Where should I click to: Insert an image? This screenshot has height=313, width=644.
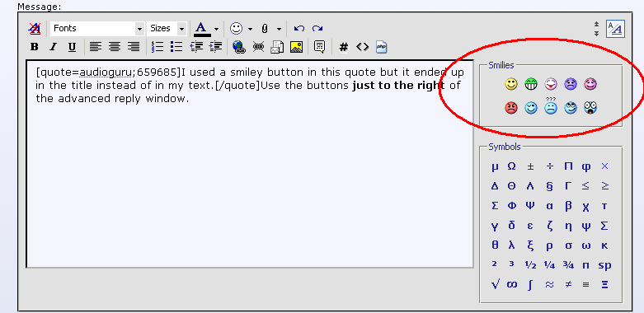296,47
